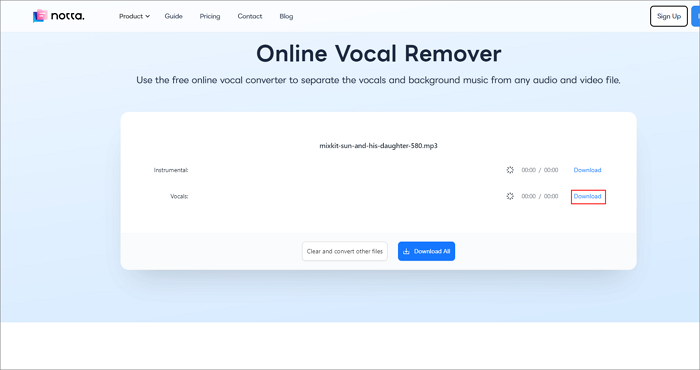Click the Instrumental 00:00 / 00:00 time display
700x370 pixels.
pyautogui.click(x=540, y=170)
